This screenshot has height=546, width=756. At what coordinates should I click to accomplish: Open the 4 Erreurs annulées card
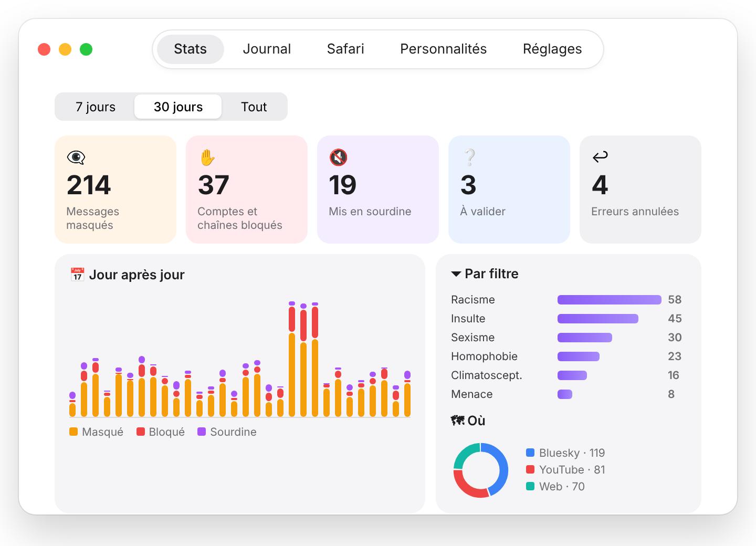[640, 190]
